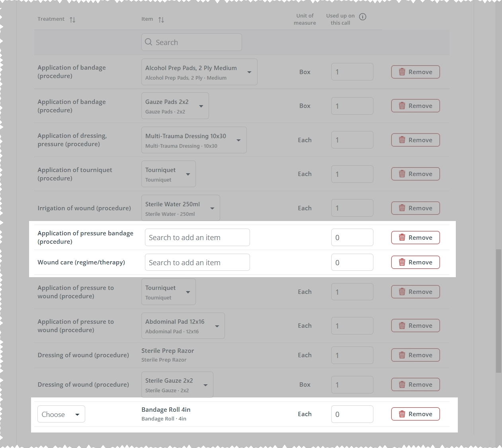
Task: Click the magnifier icon in Search box
Action: pos(148,42)
